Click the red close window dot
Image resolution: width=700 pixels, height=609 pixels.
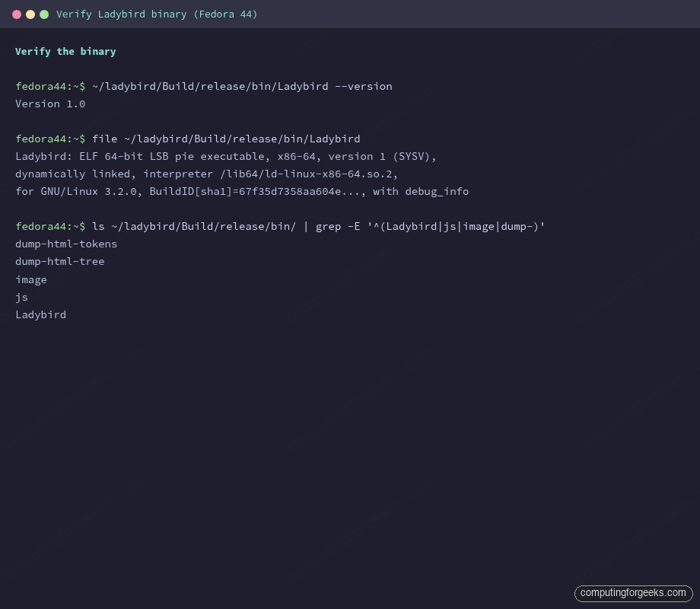(x=17, y=14)
